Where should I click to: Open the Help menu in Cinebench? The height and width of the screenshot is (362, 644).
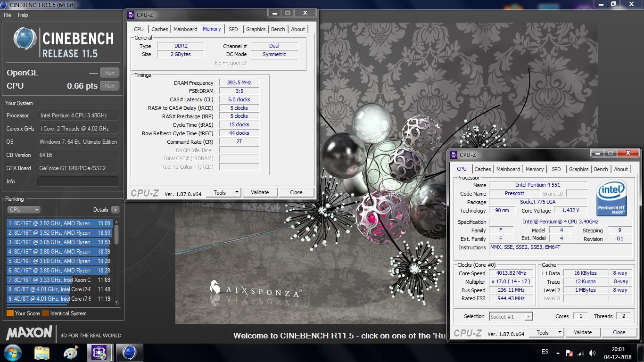(23, 15)
